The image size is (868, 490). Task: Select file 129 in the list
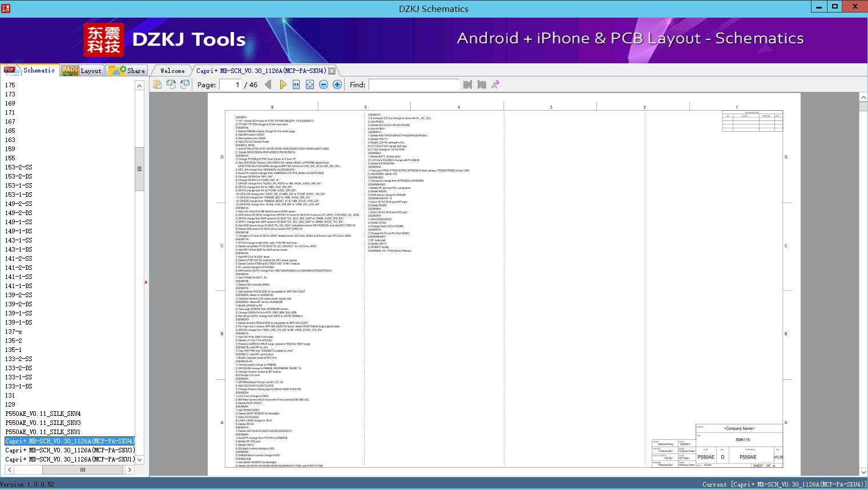(10, 404)
